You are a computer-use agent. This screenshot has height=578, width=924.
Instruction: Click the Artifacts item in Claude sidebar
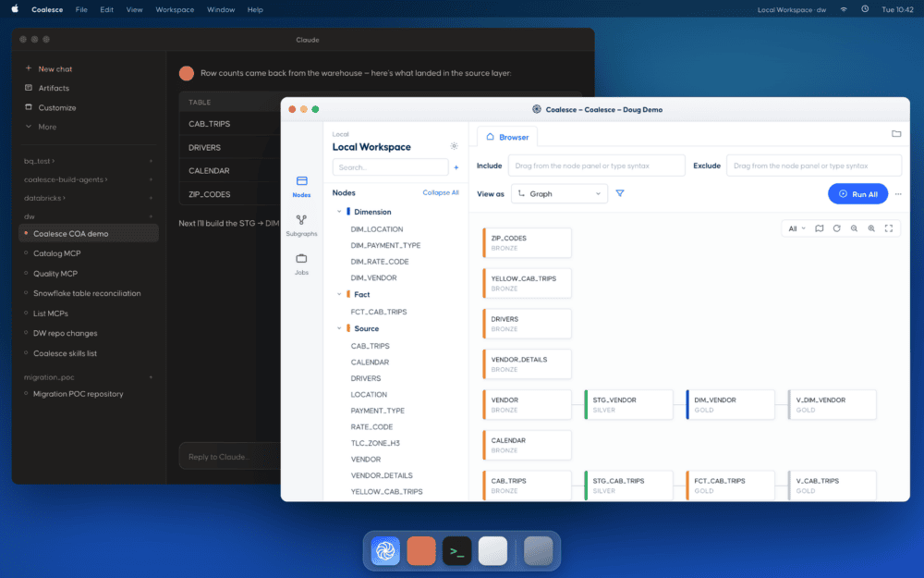[x=54, y=88]
